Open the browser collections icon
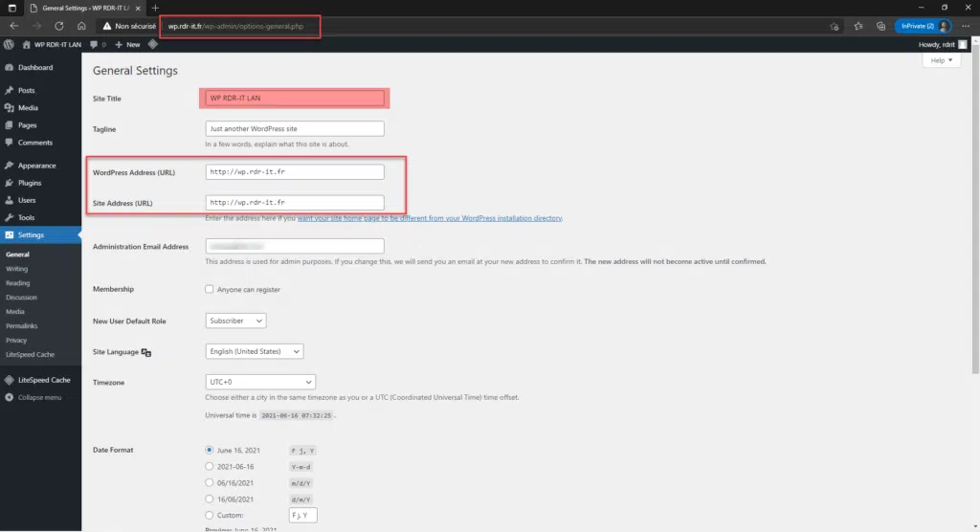The height and width of the screenshot is (532, 980). click(x=880, y=26)
